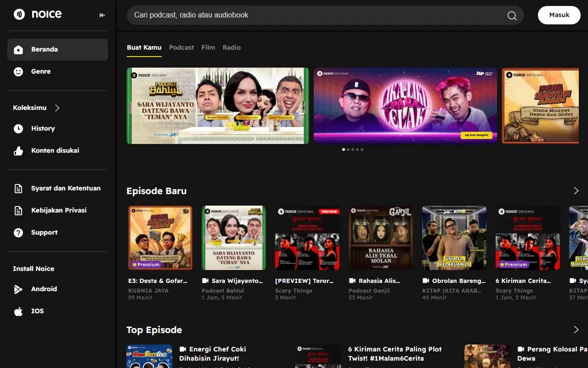The width and height of the screenshot is (588, 368).
Task: Click the Support question mark icon
Action: tap(18, 233)
